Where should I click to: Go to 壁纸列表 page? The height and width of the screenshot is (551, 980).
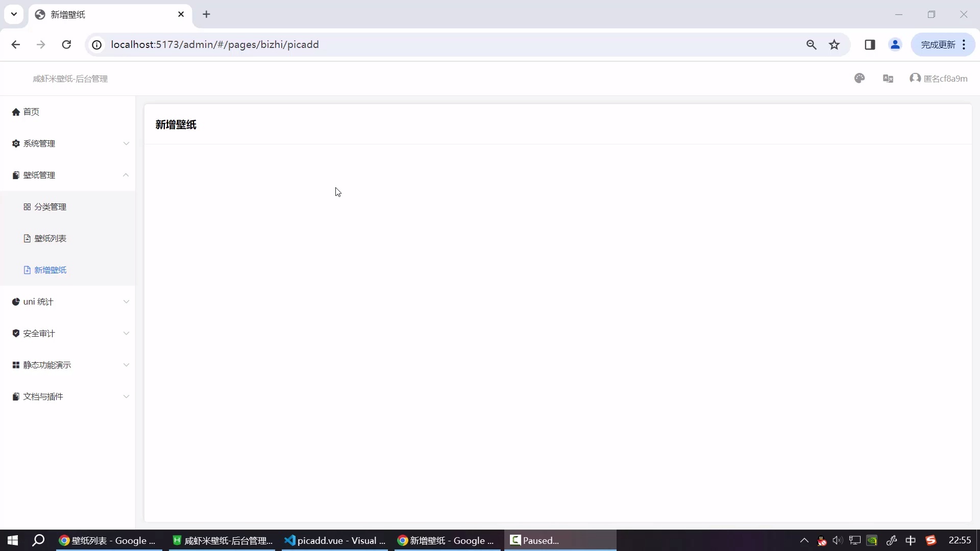click(x=50, y=238)
